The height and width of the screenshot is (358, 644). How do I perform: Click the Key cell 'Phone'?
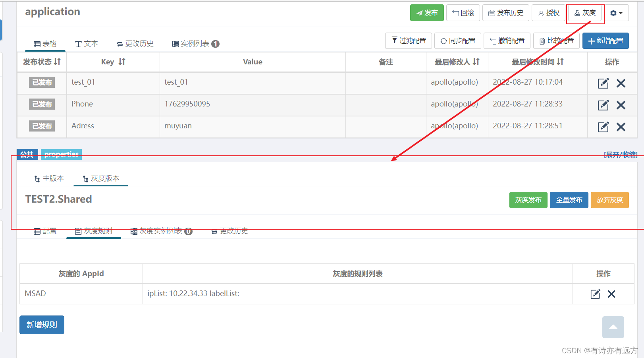(82, 104)
